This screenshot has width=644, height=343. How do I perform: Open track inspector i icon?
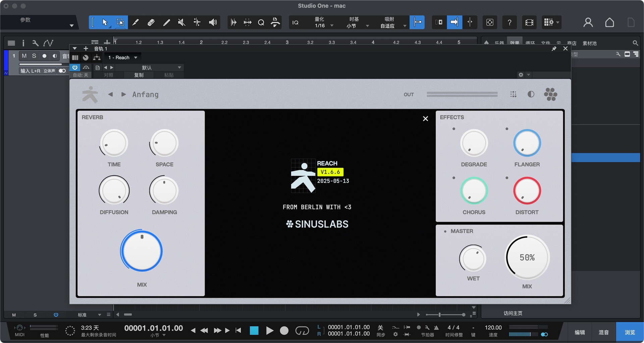pos(23,43)
